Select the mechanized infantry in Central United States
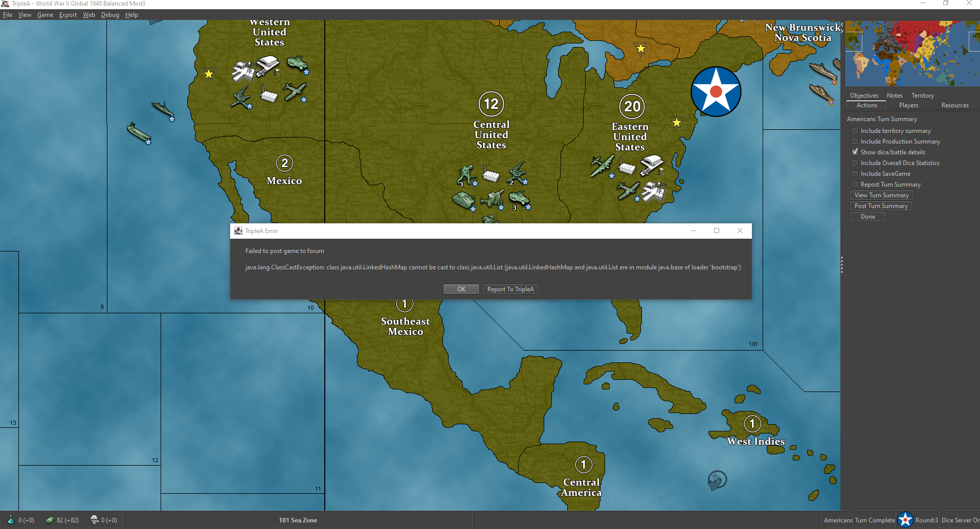This screenshot has height=529, width=980. click(519, 199)
